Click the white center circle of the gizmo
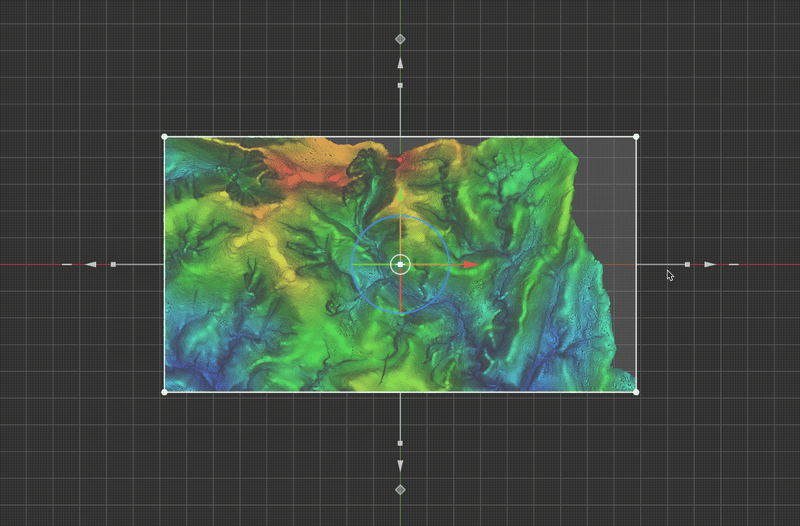The height and width of the screenshot is (526, 800). coord(400,264)
